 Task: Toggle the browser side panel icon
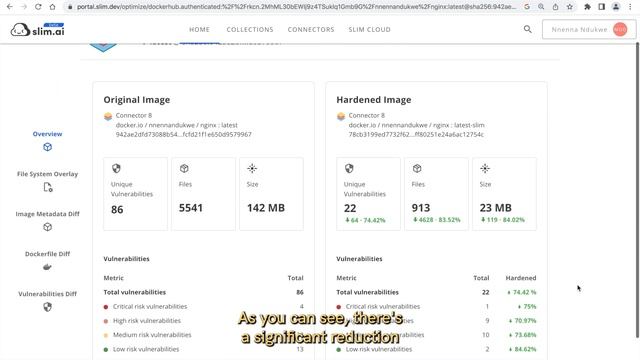(x=602, y=7)
